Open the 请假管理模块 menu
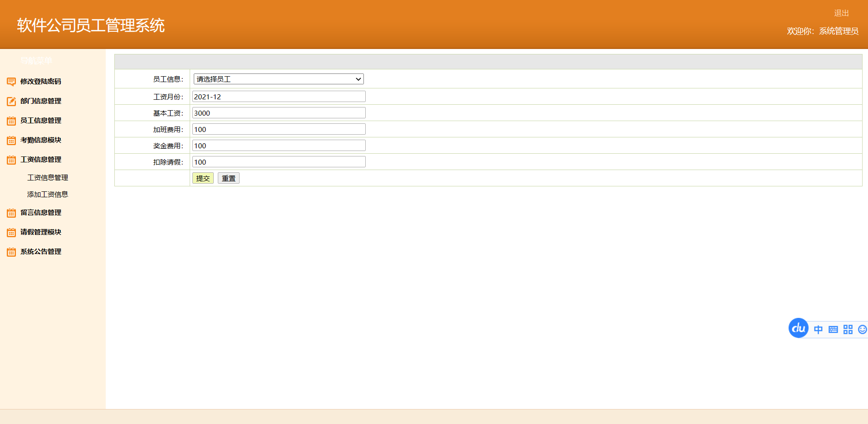 point(40,232)
